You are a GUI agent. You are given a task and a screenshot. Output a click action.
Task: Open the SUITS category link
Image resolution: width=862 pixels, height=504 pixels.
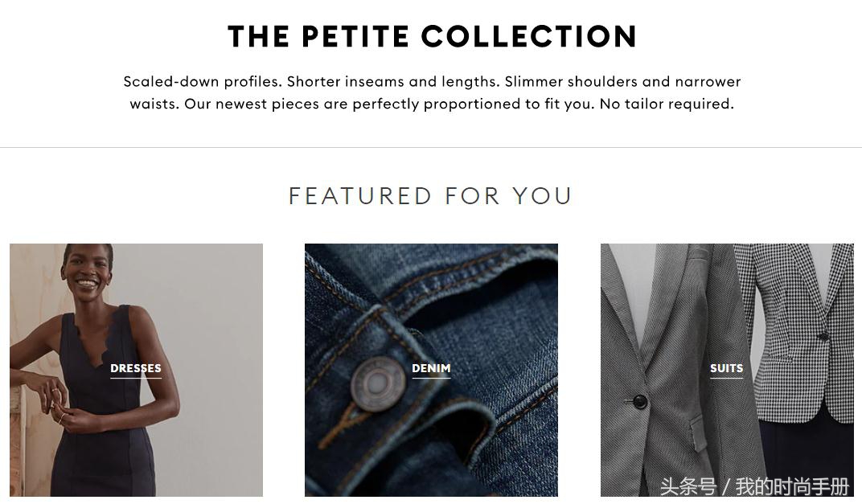[726, 368]
